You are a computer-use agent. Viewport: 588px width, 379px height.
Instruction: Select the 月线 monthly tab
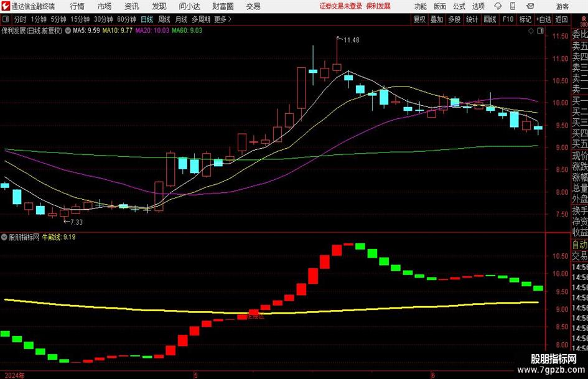[x=182, y=19]
